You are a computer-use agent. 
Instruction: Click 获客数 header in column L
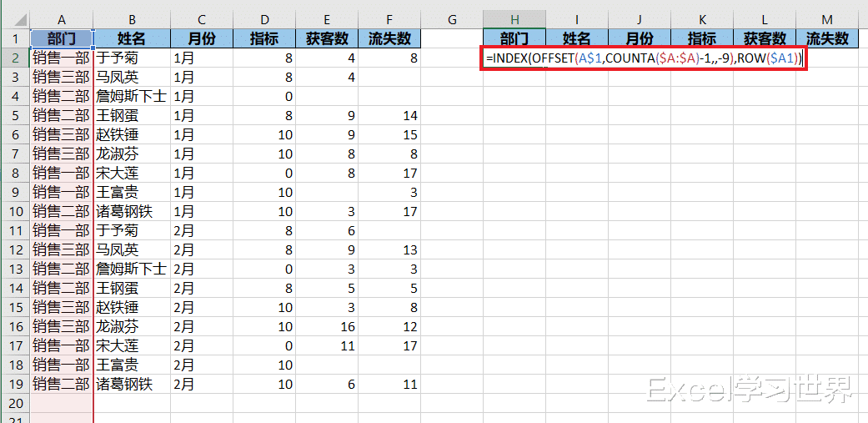[x=765, y=38]
